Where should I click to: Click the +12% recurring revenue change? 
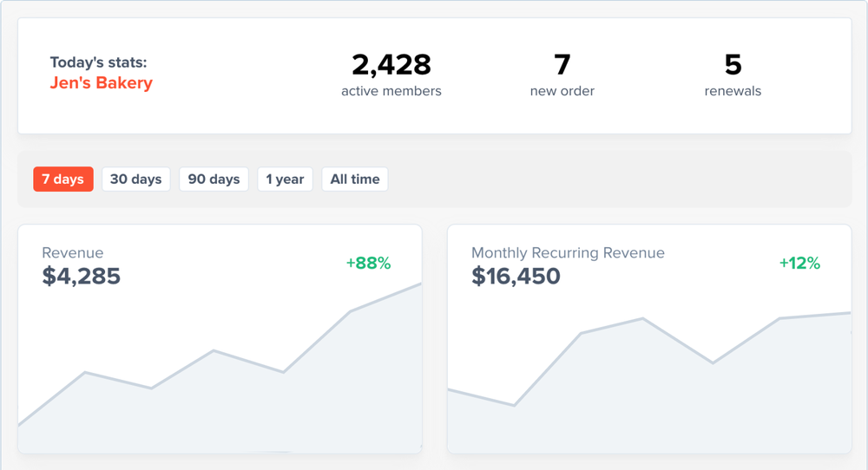click(x=800, y=264)
